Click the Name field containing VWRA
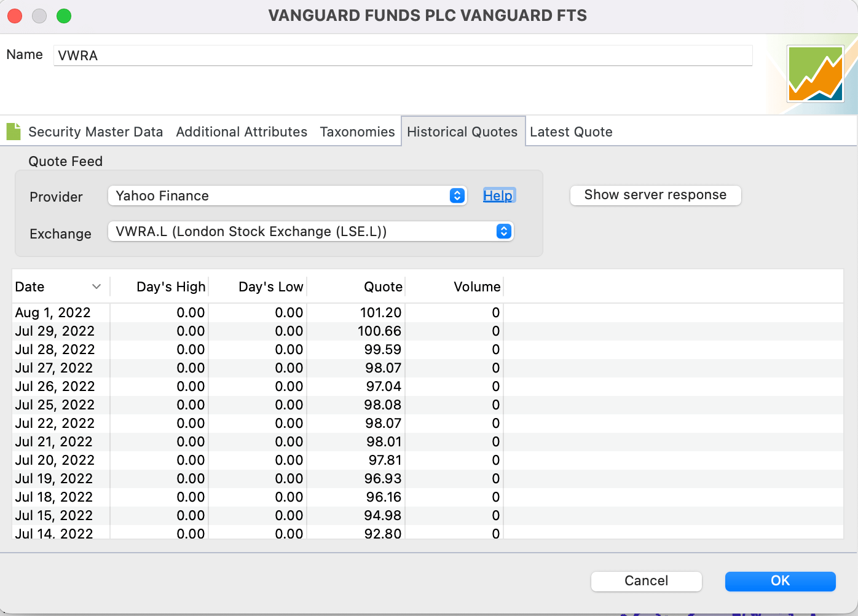 tap(403, 55)
